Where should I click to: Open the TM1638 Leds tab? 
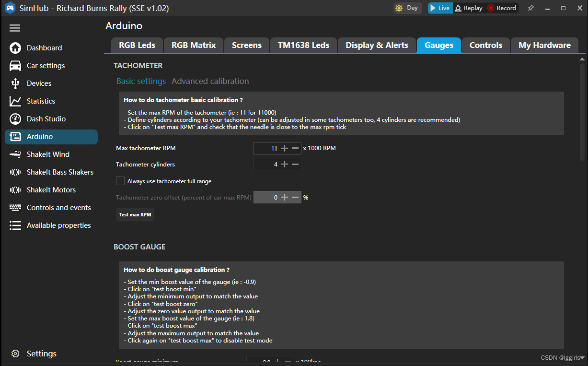click(x=304, y=45)
